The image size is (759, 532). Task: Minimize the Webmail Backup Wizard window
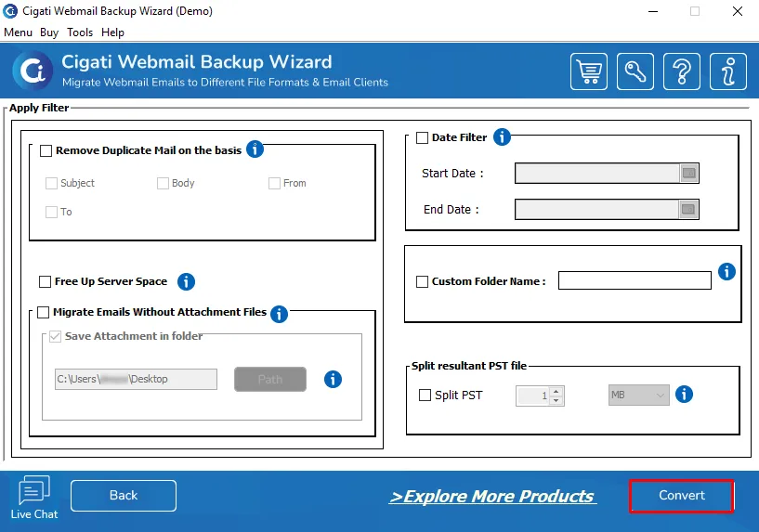click(x=653, y=11)
